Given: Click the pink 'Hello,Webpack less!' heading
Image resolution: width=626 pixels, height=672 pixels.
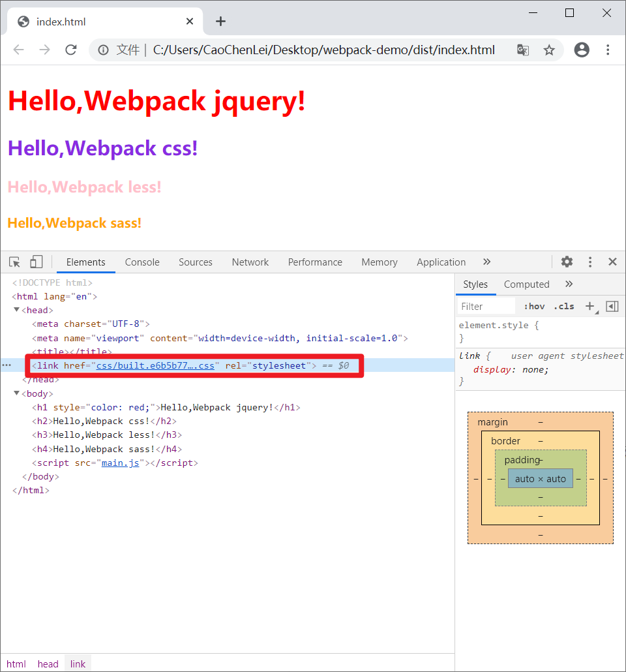Looking at the screenshot, I should [x=84, y=187].
